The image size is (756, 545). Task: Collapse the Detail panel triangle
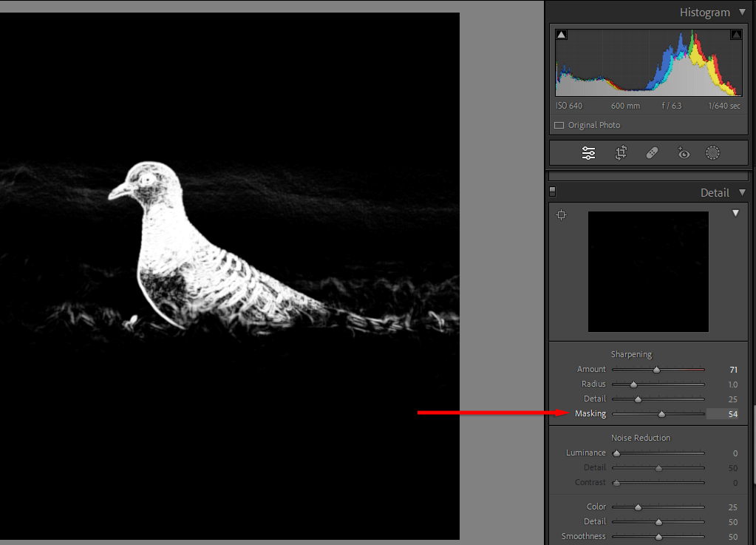click(743, 193)
